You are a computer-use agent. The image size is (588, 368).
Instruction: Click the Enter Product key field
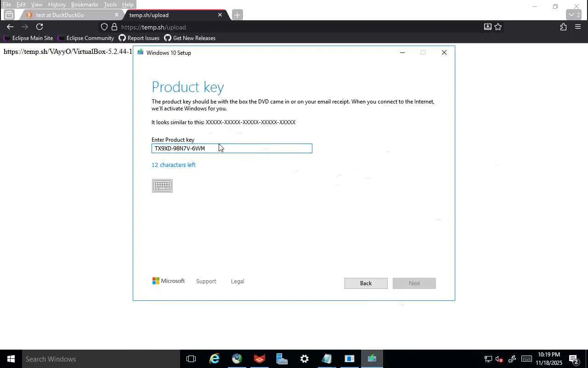pos(232,148)
